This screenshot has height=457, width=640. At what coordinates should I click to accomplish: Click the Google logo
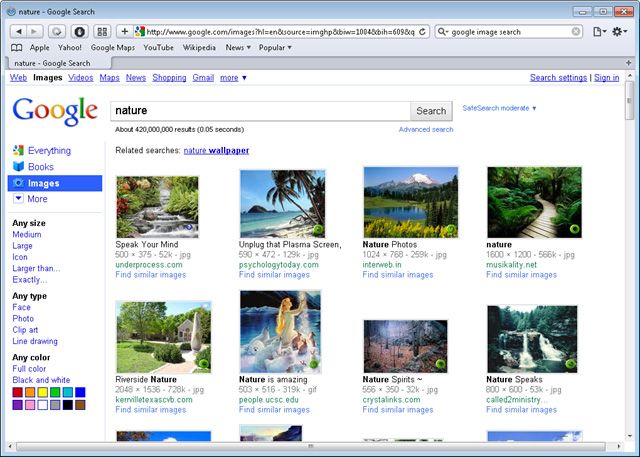[x=55, y=111]
